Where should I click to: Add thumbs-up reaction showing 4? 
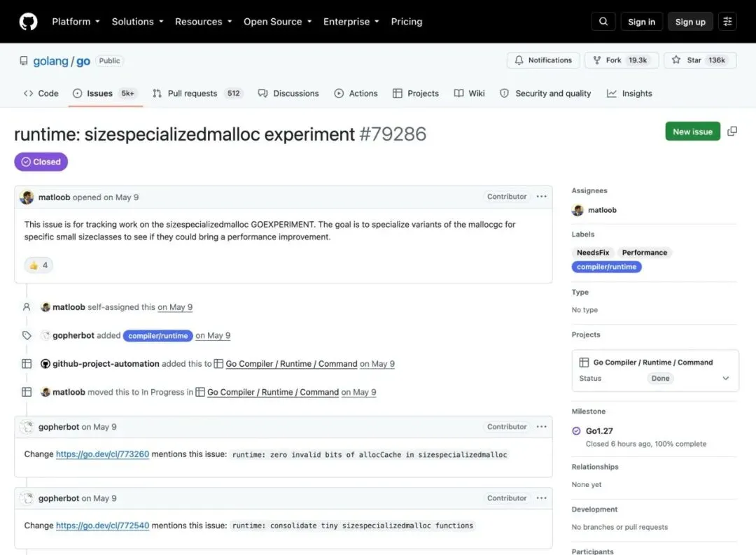point(38,265)
